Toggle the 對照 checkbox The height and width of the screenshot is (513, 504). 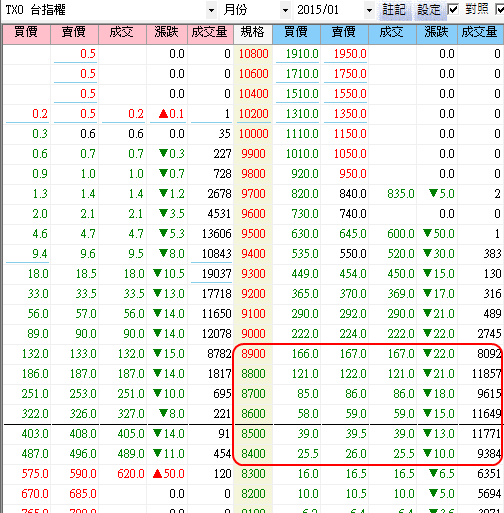[x=453, y=9]
